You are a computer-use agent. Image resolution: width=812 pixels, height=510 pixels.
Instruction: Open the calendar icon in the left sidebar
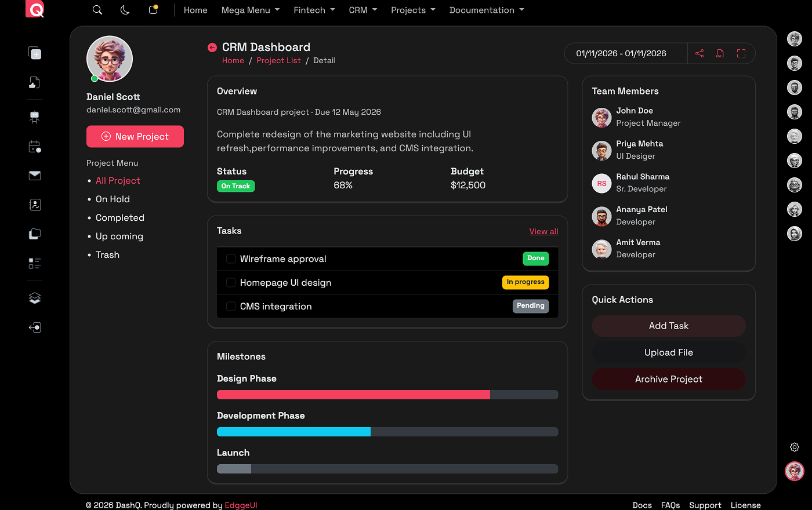pos(34,147)
